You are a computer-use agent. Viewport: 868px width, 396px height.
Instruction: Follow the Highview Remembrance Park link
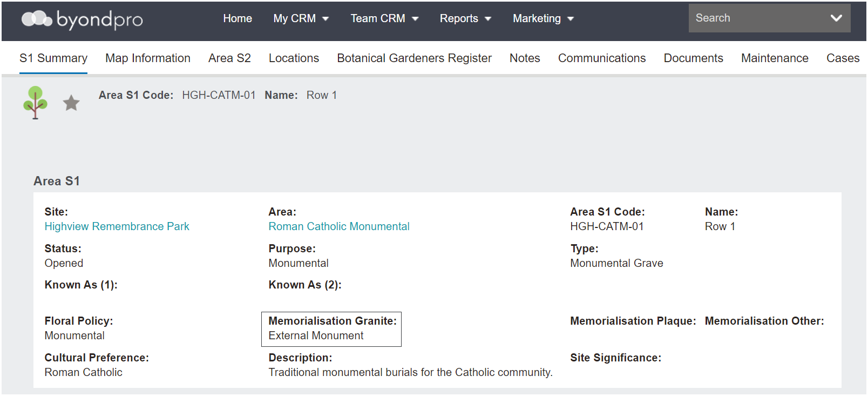click(x=117, y=226)
